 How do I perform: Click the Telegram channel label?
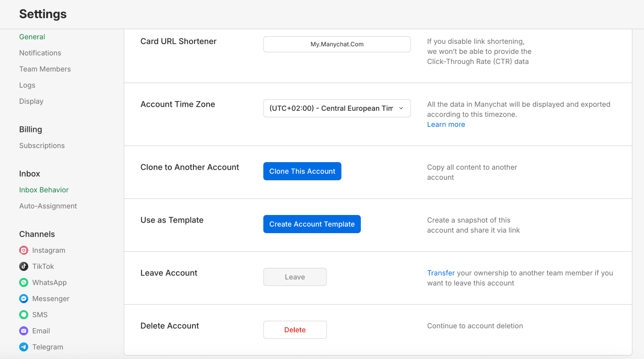click(x=48, y=347)
